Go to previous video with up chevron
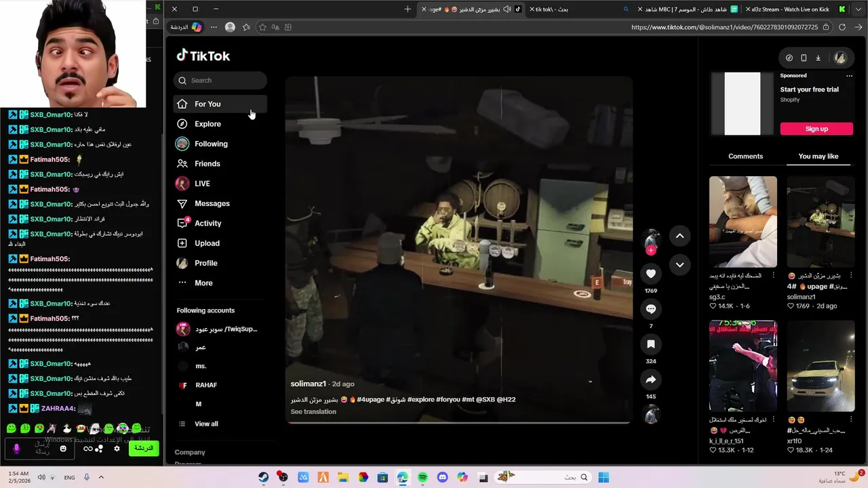The width and height of the screenshot is (868, 488). pyautogui.click(x=679, y=236)
